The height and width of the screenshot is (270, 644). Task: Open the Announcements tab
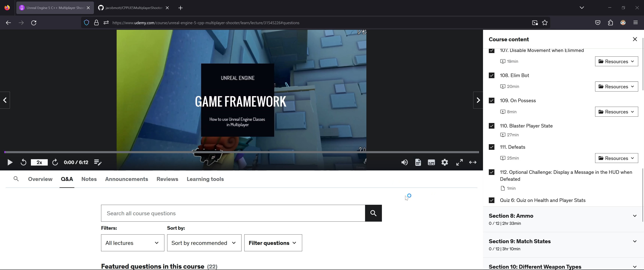[127, 179]
